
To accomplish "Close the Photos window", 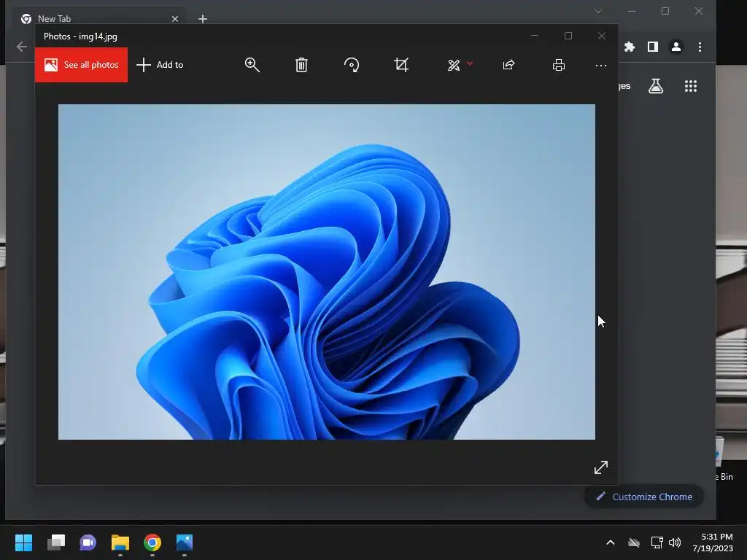I will point(602,36).
